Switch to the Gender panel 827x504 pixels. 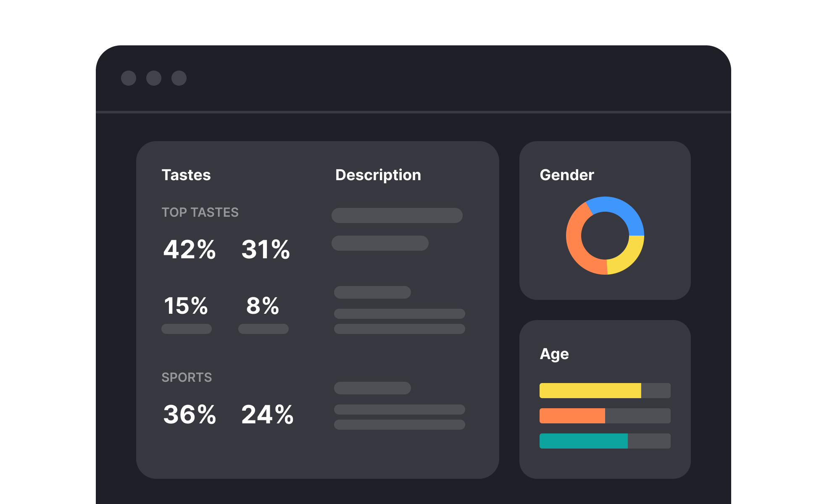(x=567, y=175)
